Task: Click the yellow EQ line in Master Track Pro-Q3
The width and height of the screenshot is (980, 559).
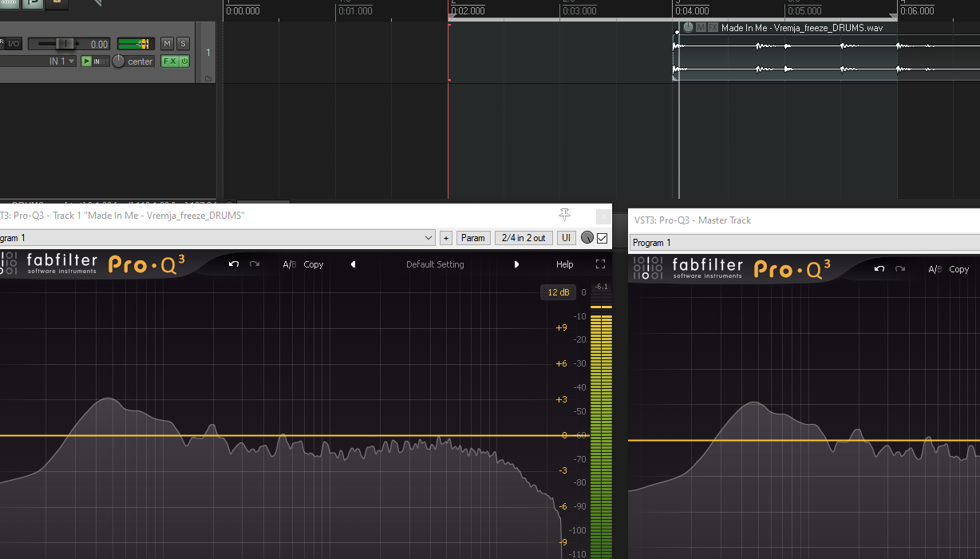Action: tap(804, 440)
